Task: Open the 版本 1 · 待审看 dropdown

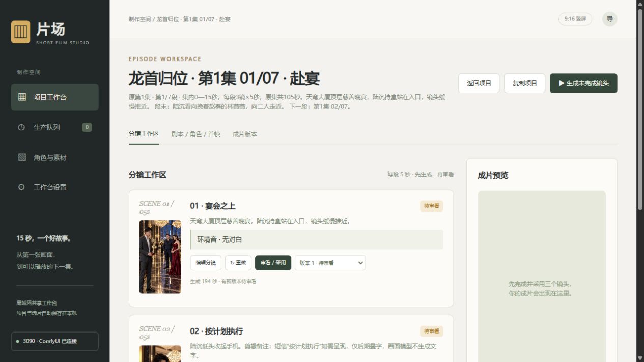Action: [330, 263]
